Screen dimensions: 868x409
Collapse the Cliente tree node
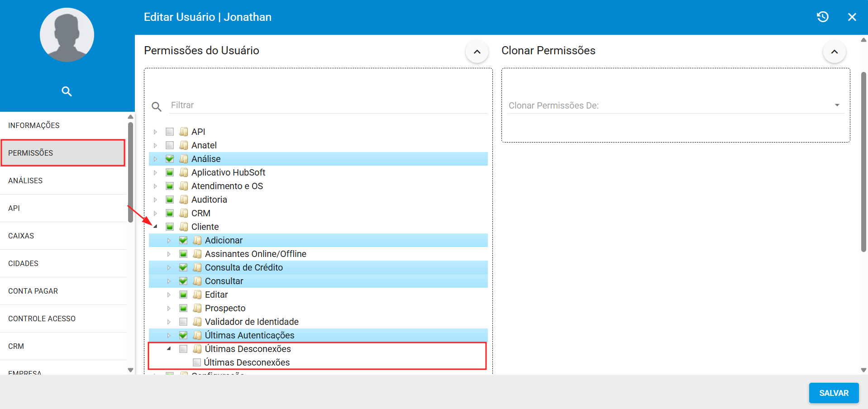(156, 227)
